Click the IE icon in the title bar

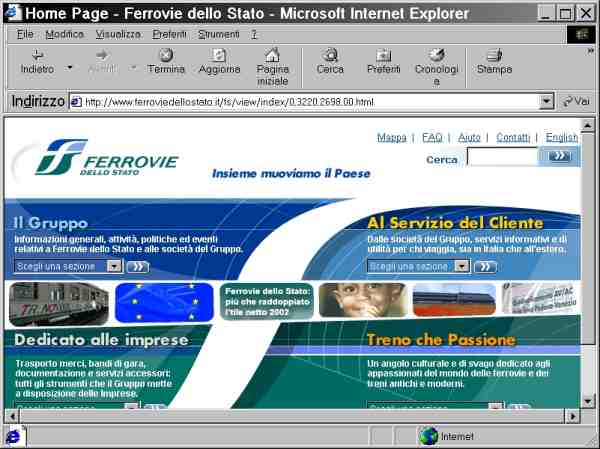click(14, 13)
